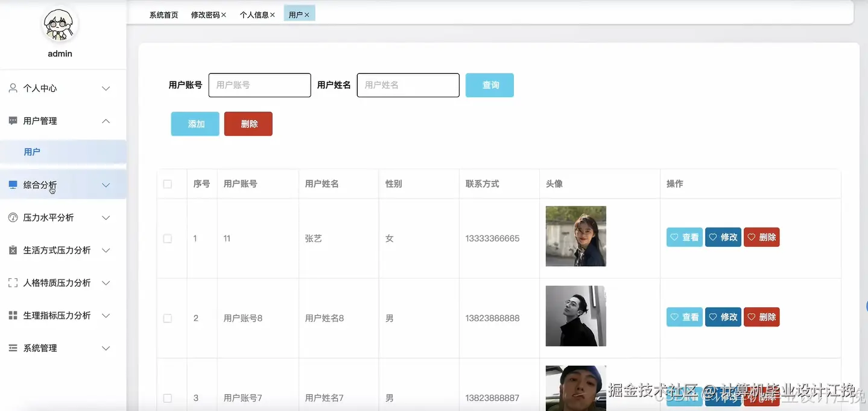Click 删除 for 用户账号8

(762, 317)
